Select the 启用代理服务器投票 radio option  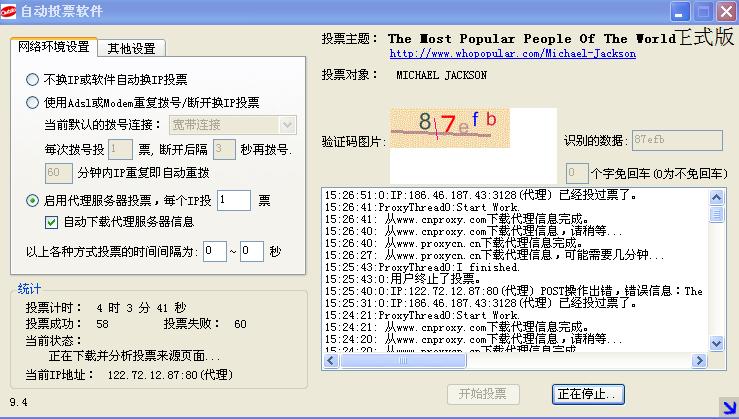[x=32, y=201]
